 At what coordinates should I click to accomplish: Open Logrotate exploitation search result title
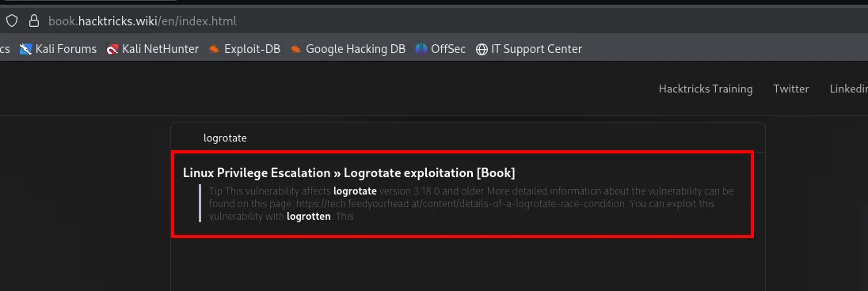(x=348, y=173)
